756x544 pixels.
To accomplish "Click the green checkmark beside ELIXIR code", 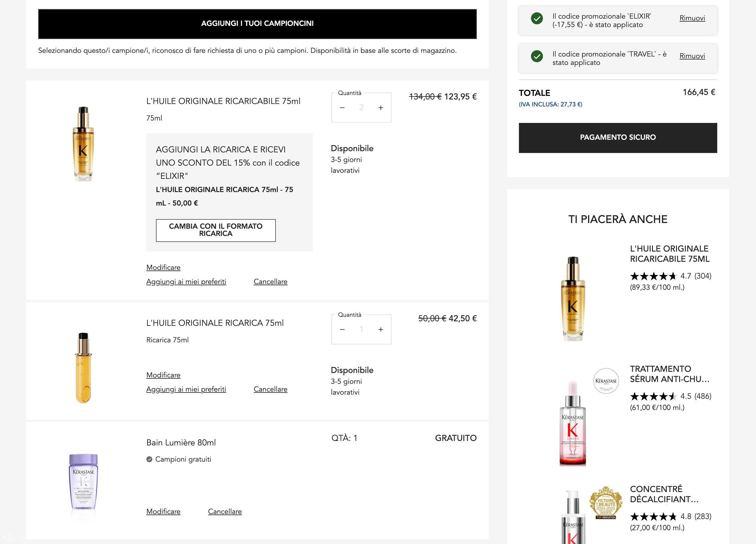I will point(537,18).
